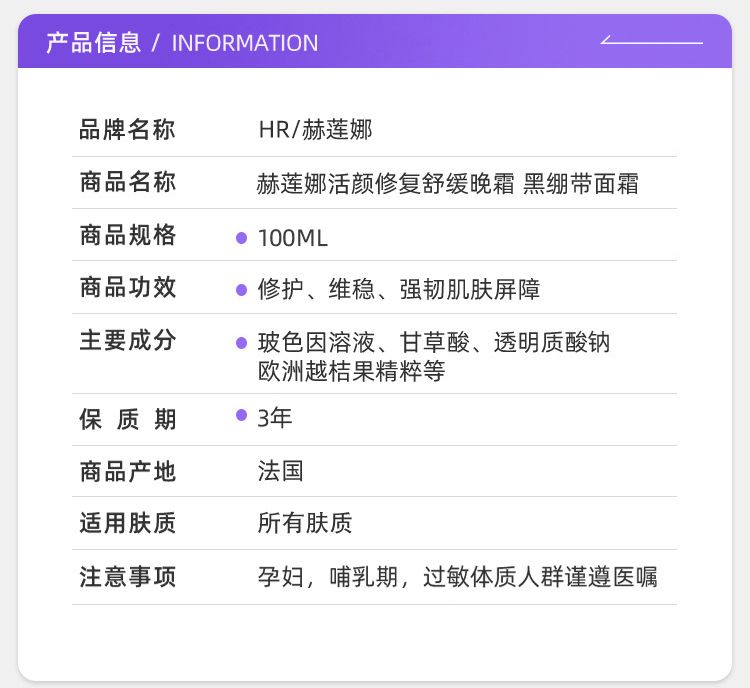Click the purple bullet before 修护、维稳
Viewport: 750px width, 688px height.
tap(241, 290)
